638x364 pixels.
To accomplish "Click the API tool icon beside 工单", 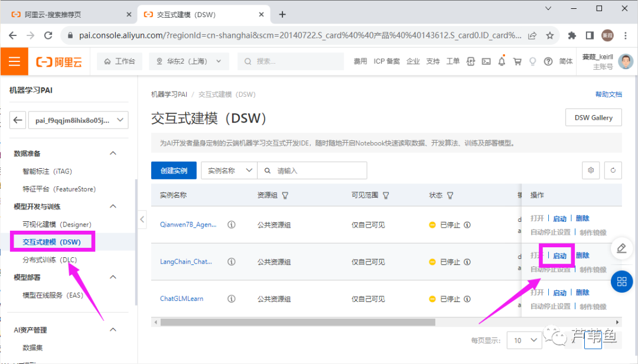I will pyautogui.click(x=471, y=61).
